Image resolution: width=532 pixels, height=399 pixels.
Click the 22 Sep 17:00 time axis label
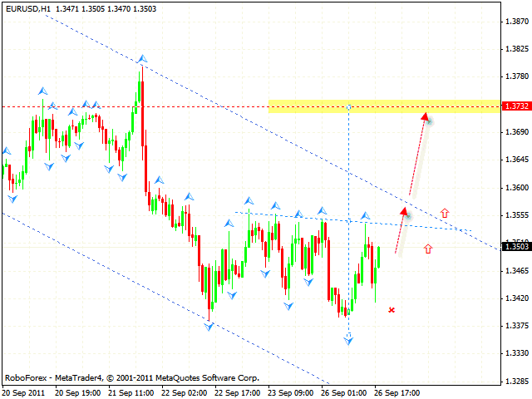(x=238, y=393)
